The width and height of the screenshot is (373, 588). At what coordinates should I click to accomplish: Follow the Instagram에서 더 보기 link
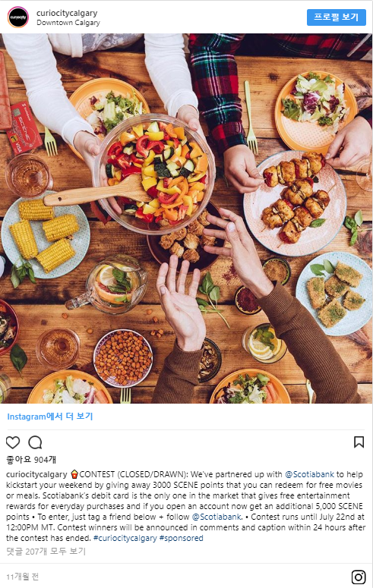50,417
